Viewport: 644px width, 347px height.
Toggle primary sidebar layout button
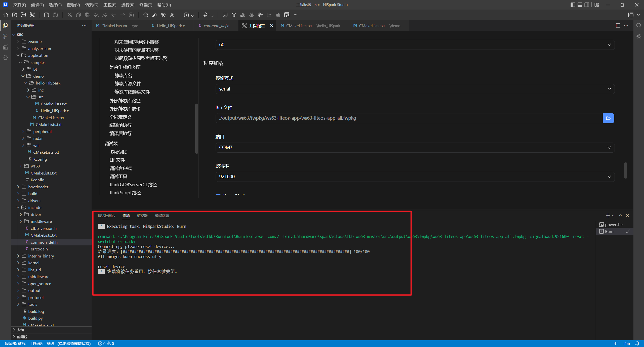point(573,5)
